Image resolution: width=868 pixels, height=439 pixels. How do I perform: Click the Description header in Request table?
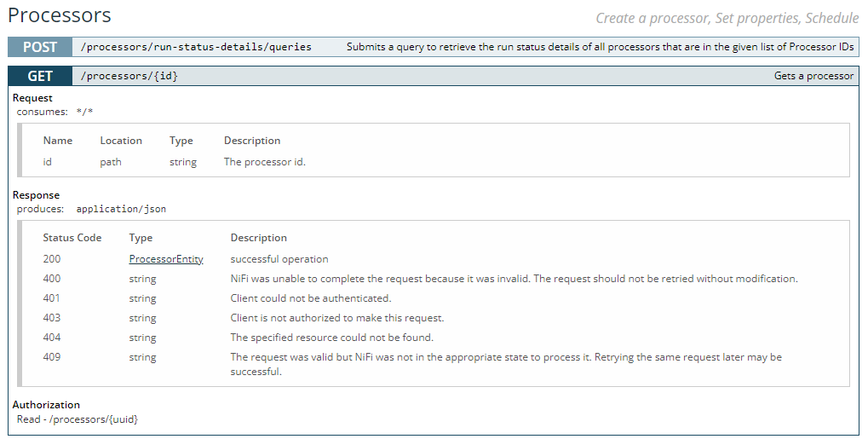[252, 141]
